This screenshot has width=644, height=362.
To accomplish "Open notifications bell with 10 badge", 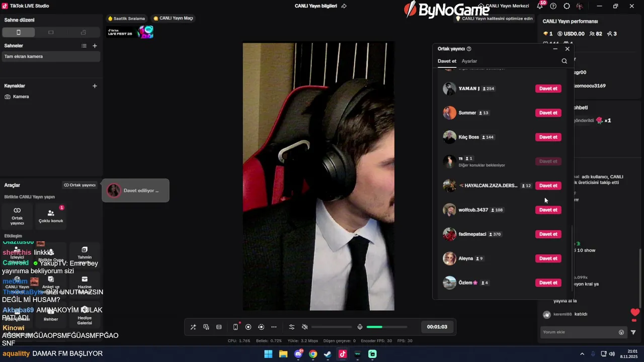I will (x=540, y=6).
